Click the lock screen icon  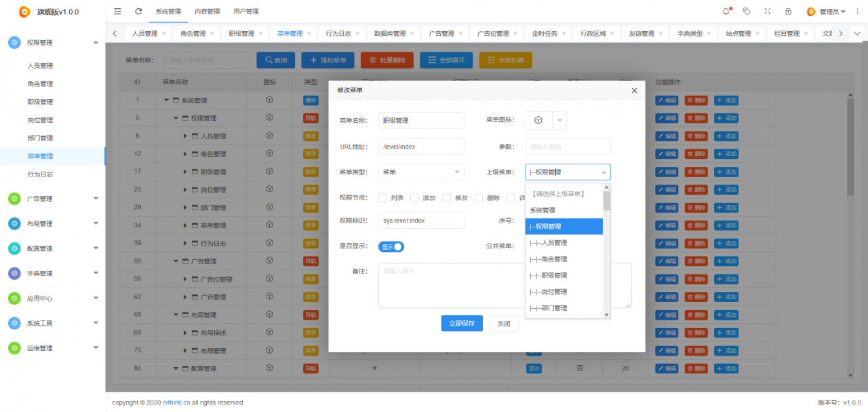(x=788, y=12)
